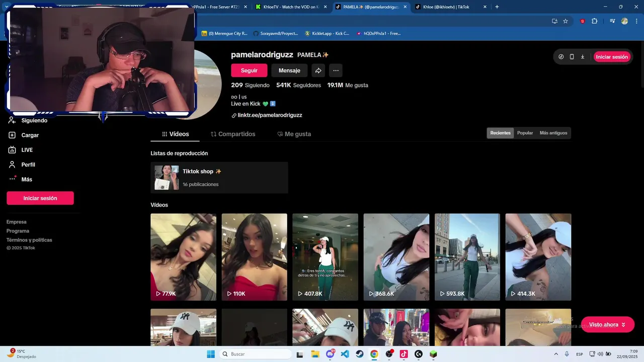
Task: Play the video with 368.6K views
Action: pos(396,257)
